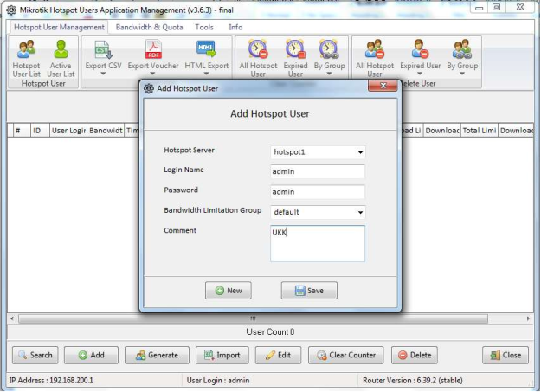
Task: Click the Add button at bottom
Action: tap(91, 355)
